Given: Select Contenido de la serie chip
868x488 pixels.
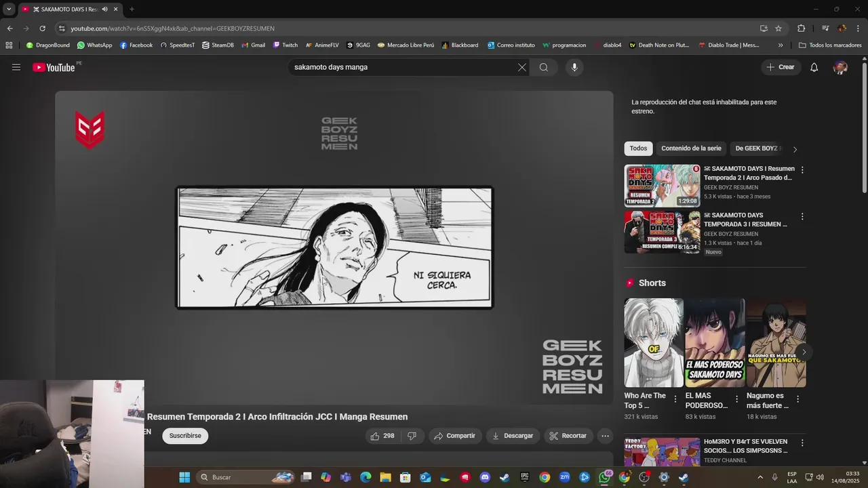Looking at the screenshot, I should [x=691, y=148].
